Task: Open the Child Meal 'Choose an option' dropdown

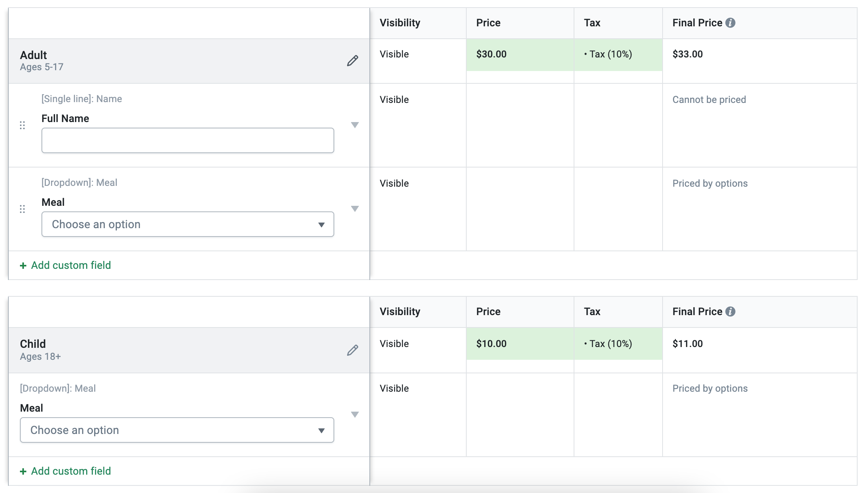Action: [177, 430]
